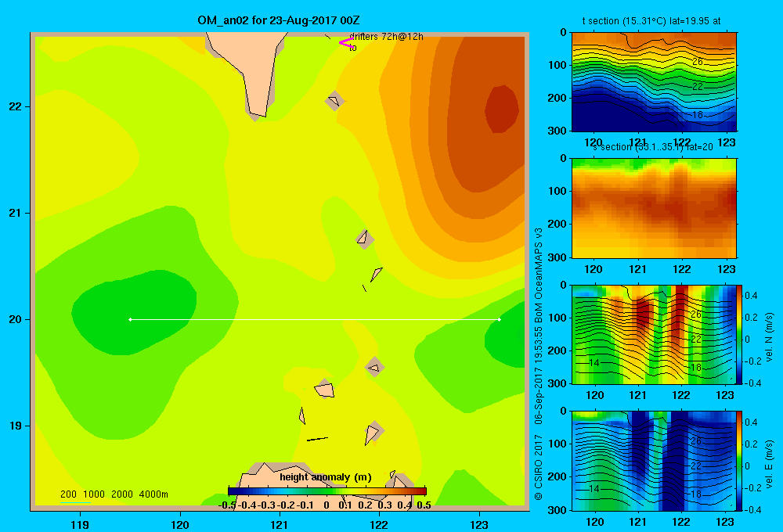
Task: Open the temperature section panel
Action: tap(654, 82)
